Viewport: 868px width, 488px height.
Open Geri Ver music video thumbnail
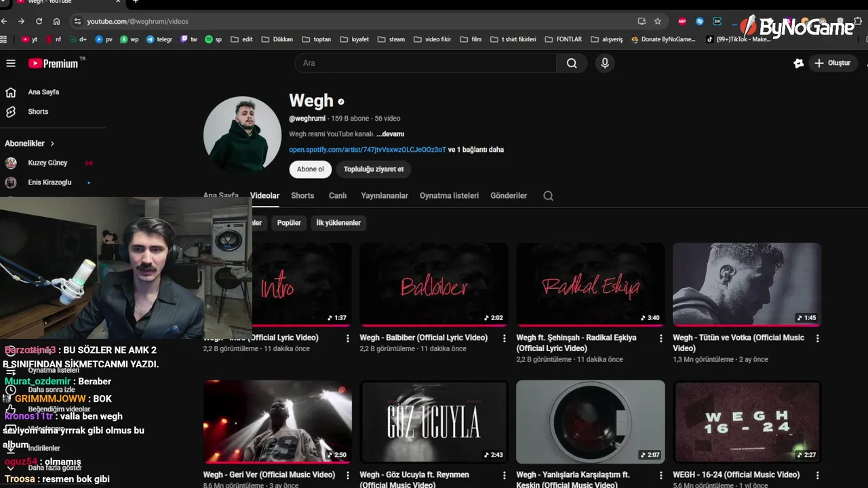(x=277, y=422)
